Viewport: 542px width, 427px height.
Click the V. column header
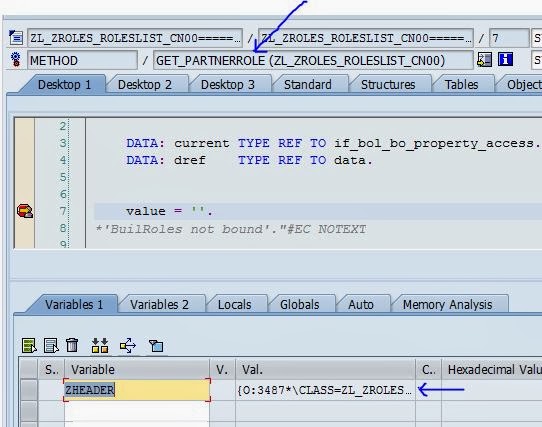click(x=222, y=369)
